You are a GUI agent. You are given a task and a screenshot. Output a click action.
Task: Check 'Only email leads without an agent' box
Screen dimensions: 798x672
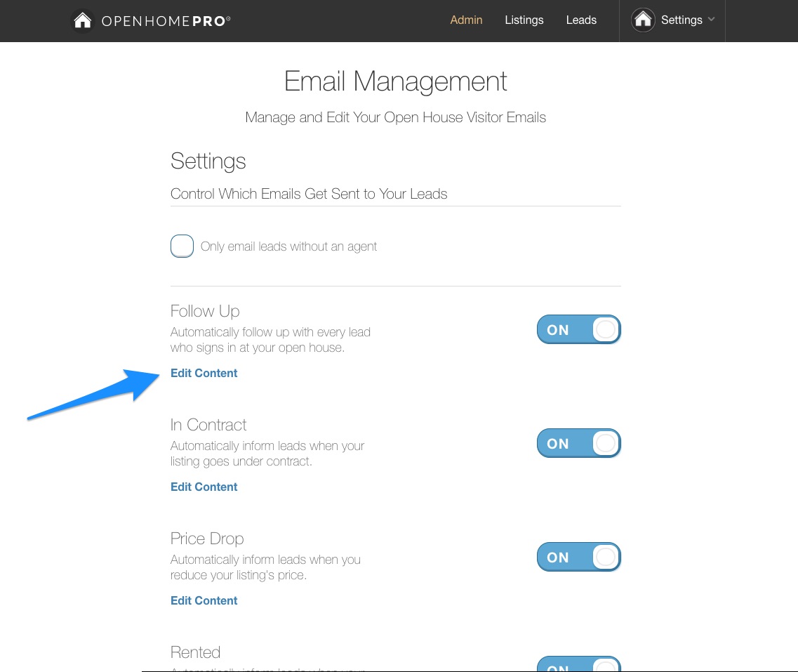(182, 246)
